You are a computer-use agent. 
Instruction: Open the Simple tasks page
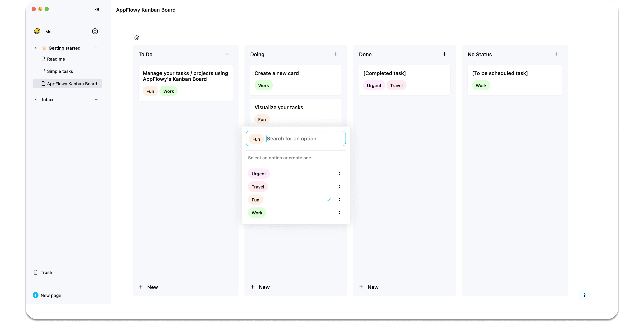tap(60, 71)
